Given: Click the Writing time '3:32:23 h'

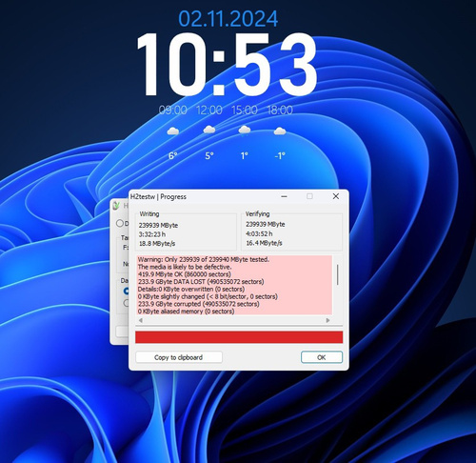Looking at the screenshot, I should pos(152,234).
